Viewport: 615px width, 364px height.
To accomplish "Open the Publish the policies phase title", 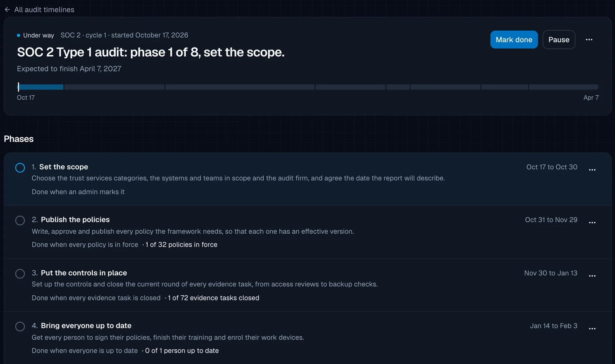I will pyautogui.click(x=75, y=220).
